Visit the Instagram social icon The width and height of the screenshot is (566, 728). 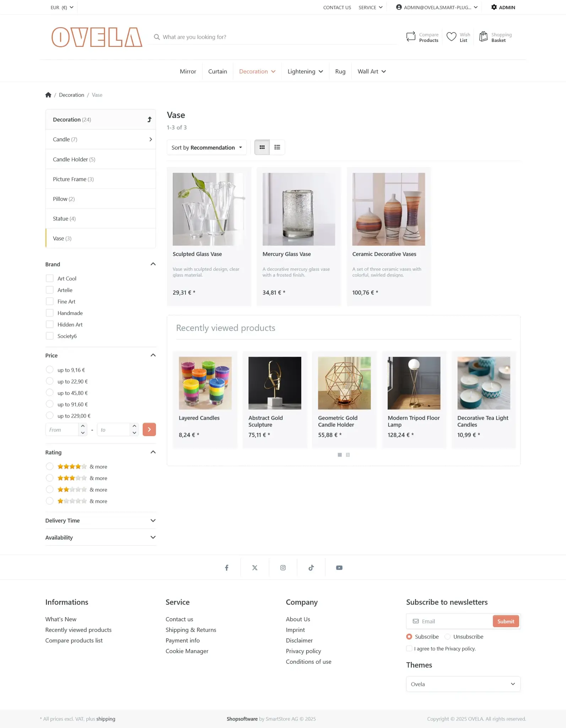[x=283, y=568]
